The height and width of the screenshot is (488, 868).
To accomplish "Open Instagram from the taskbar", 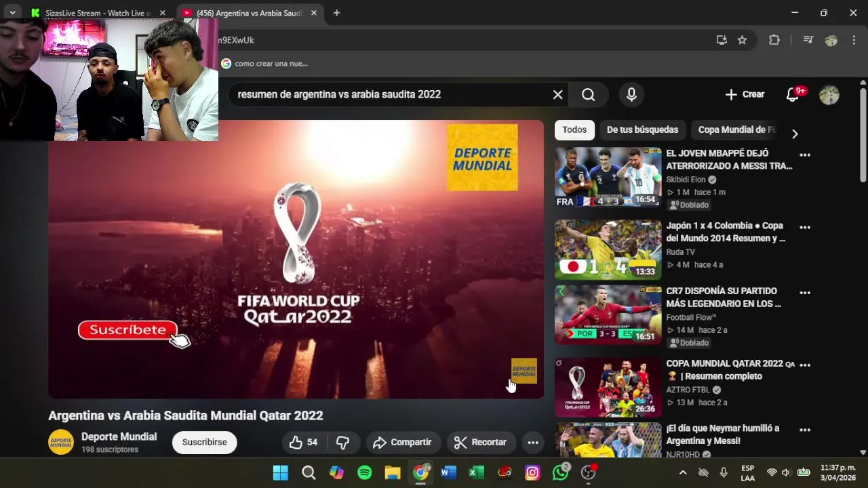I will click(532, 472).
